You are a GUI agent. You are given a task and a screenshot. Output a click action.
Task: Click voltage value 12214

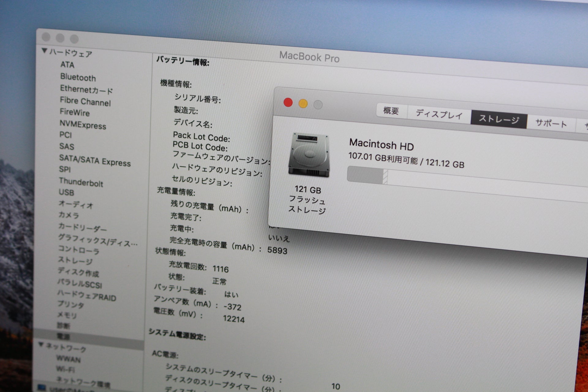(234, 319)
